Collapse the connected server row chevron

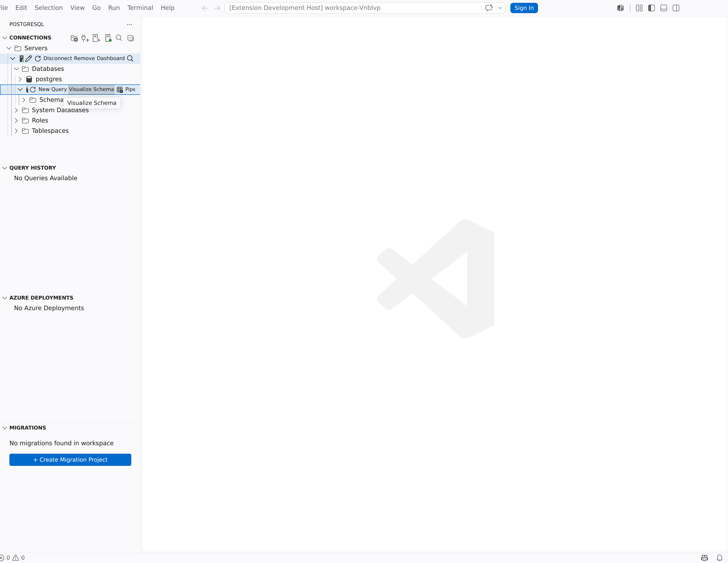point(13,59)
